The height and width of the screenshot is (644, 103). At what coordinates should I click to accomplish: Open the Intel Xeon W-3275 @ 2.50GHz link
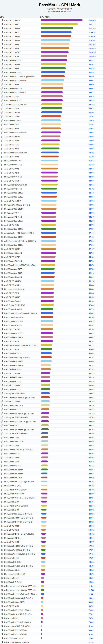[x=17, y=357]
